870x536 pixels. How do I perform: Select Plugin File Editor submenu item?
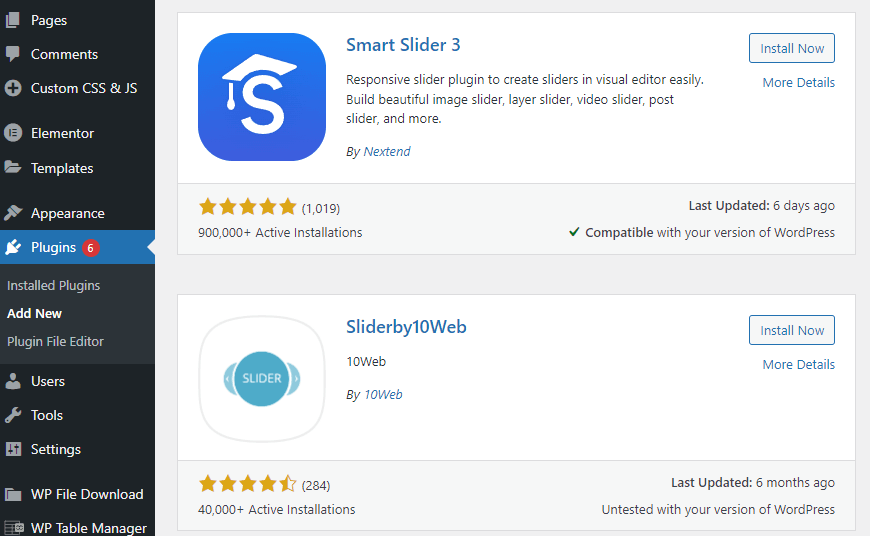[55, 341]
